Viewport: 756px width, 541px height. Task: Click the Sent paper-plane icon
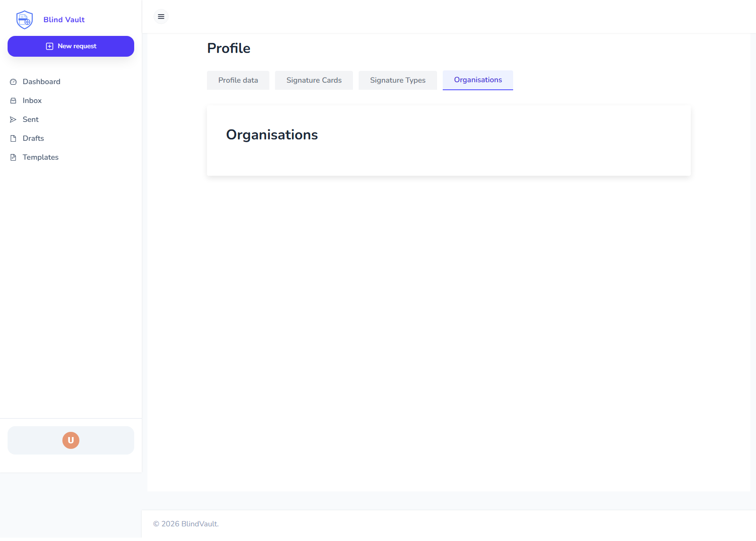coord(14,119)
